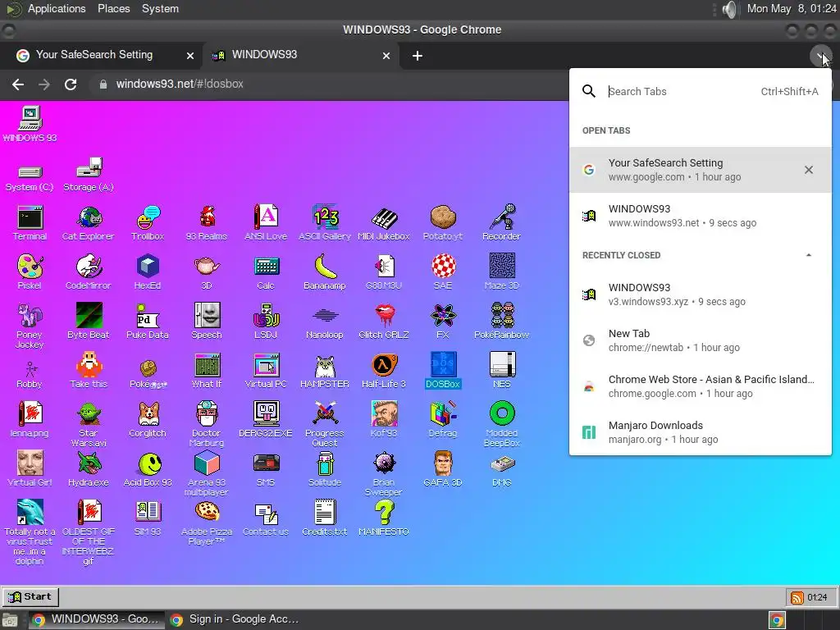
Task: Click the Chrome icon in bottom tray
Action: click(777, 620)
